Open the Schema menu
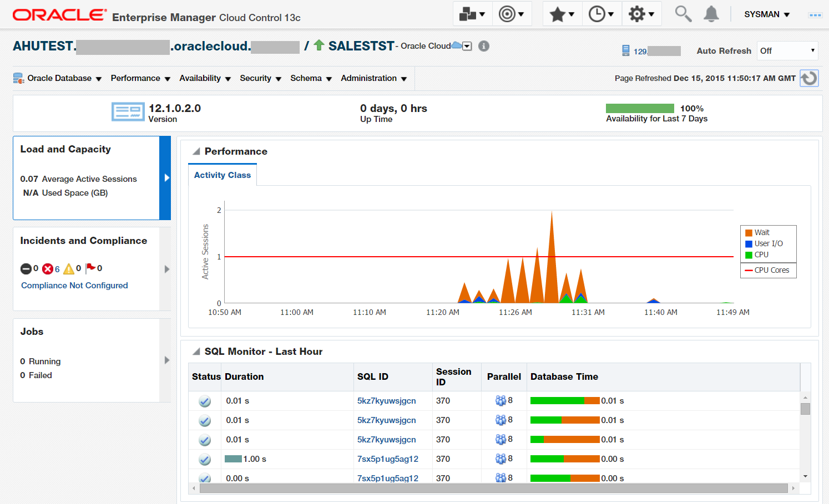The height and width of the screenshot is (504, 829). tap(311, 78)
